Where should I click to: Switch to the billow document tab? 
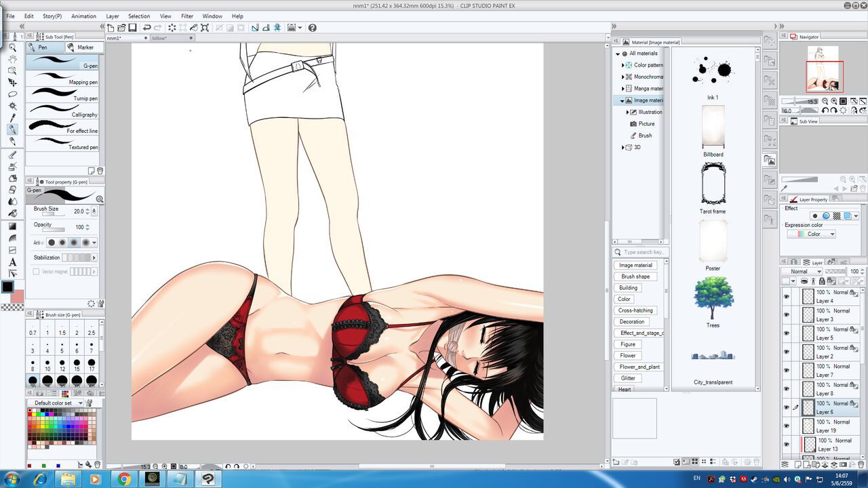point(172,38)
